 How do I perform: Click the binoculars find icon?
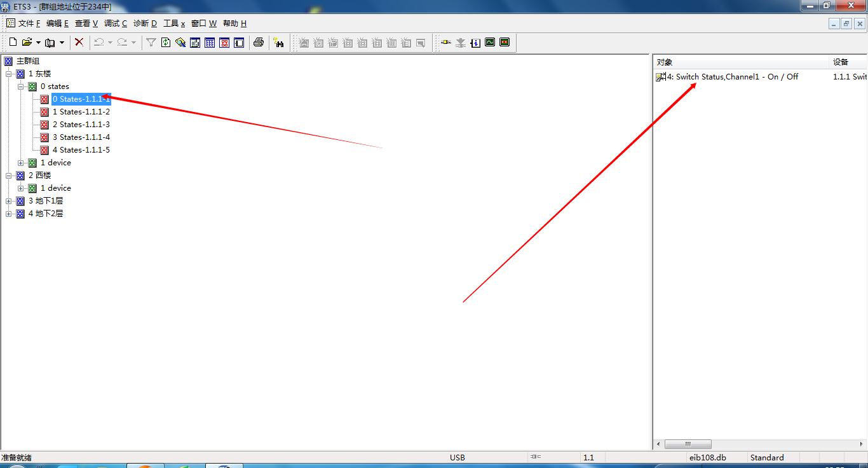278,43
